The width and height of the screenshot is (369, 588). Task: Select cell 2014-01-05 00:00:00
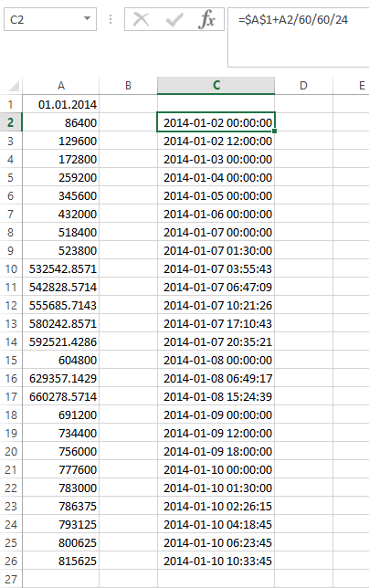(216, 195)
